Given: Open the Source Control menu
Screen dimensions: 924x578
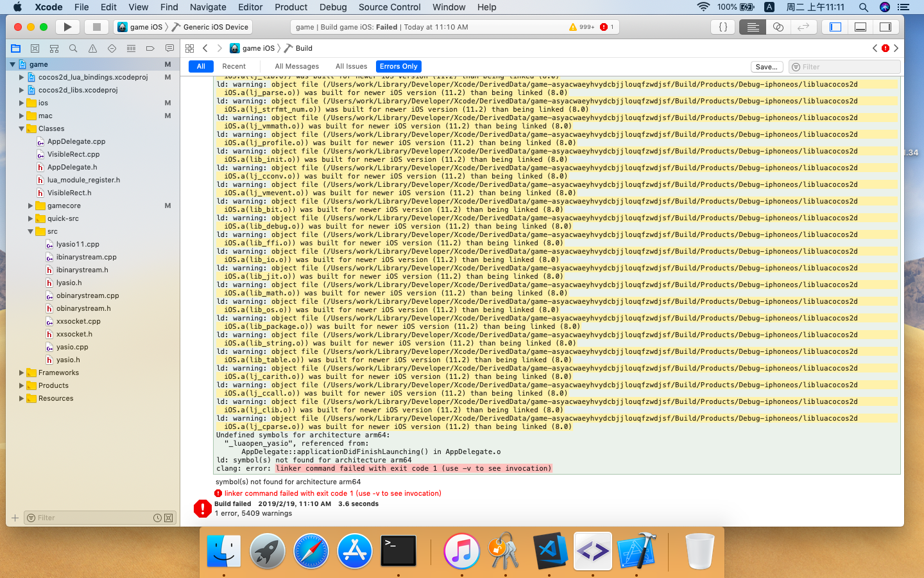Looking at the screenshot, I should (389, 7).
